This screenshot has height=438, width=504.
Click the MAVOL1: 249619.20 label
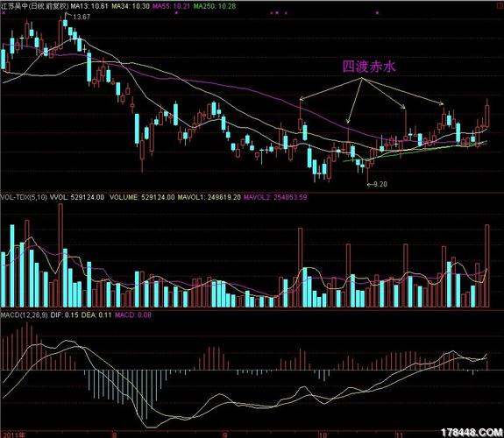click(209, 197)
